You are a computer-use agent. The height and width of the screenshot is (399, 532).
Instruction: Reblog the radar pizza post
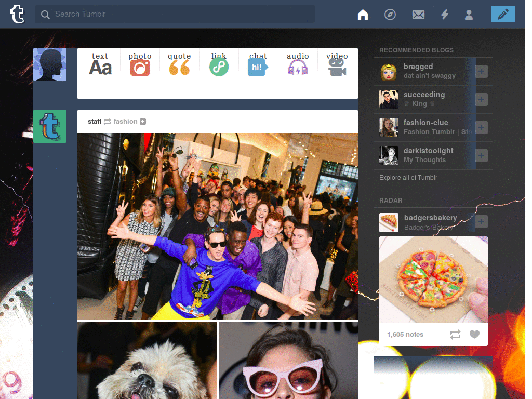(x=455, y=335)
